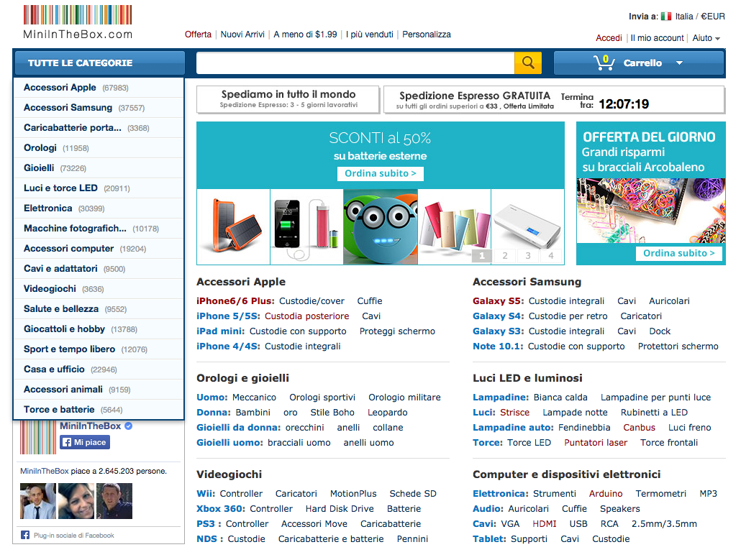
Task: Switch to banner slide 3
Action: coord(528,255)
